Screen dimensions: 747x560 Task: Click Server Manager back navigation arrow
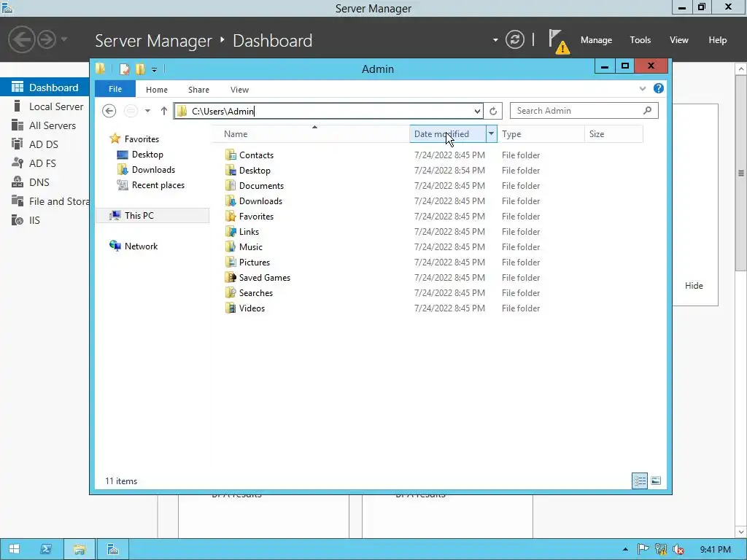pyautogui.click(x=21, y=39)
